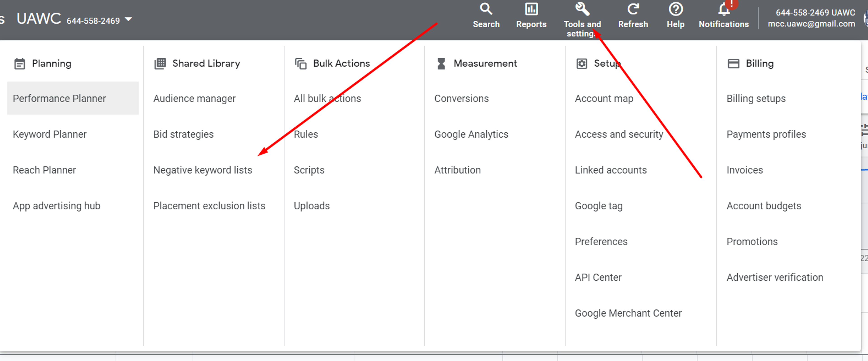Screen dimensions: 868x361
Task: Click the Billing card icon
Action: (733, 63)
